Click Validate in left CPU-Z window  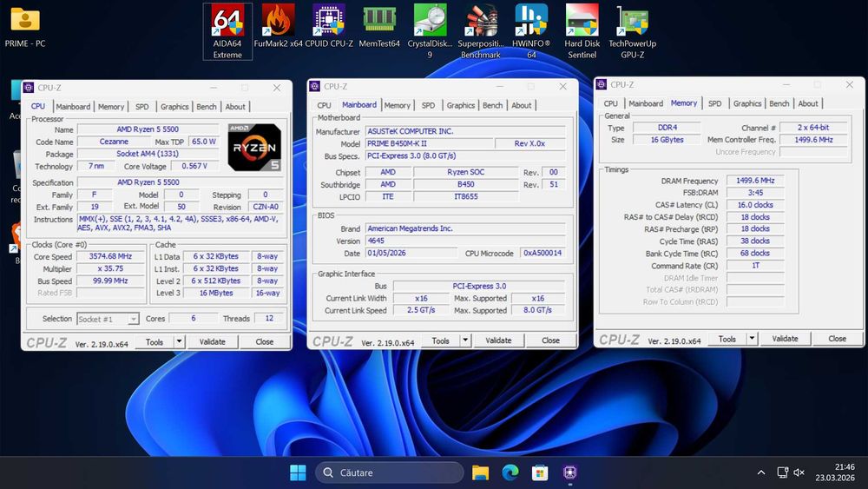tap(213, 341)
